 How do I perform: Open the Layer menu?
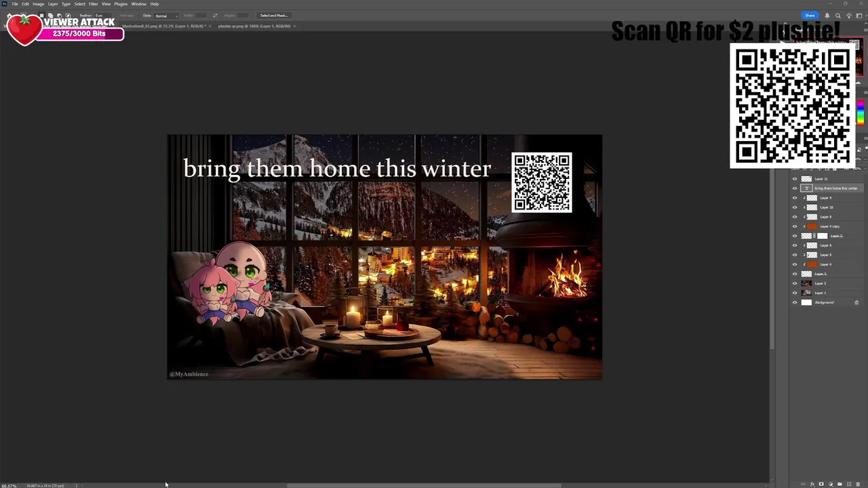click(x=53, y=4)
